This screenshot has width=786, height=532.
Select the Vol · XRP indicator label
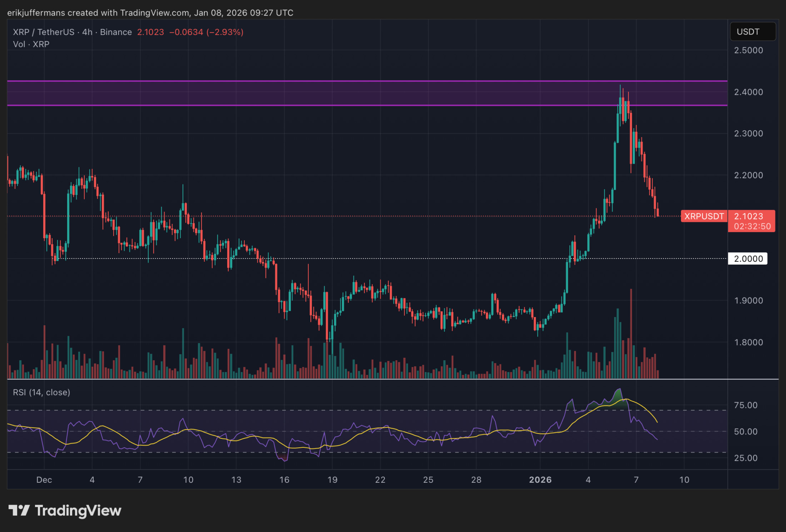pyautogui.click(x=31, y=44)
